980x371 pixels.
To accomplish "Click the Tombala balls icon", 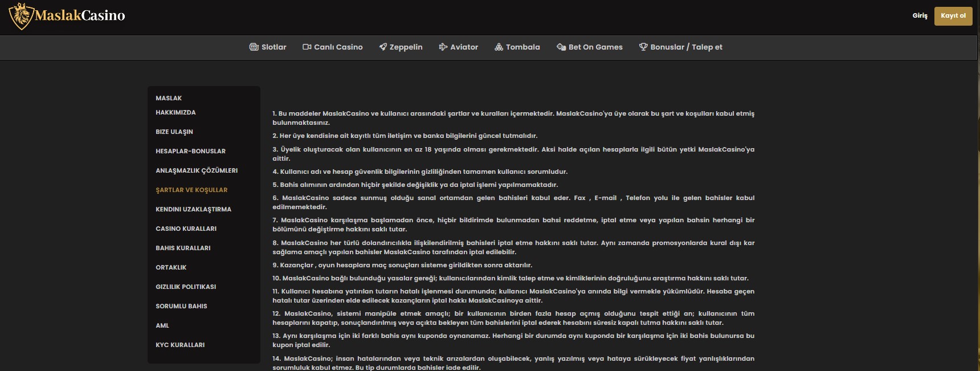I will coord(499,47).
